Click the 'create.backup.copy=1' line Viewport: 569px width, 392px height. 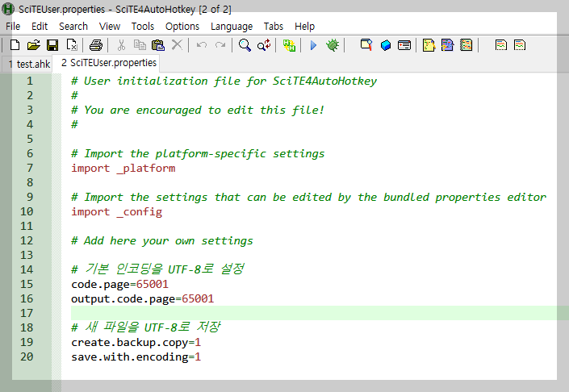point(136,342)
